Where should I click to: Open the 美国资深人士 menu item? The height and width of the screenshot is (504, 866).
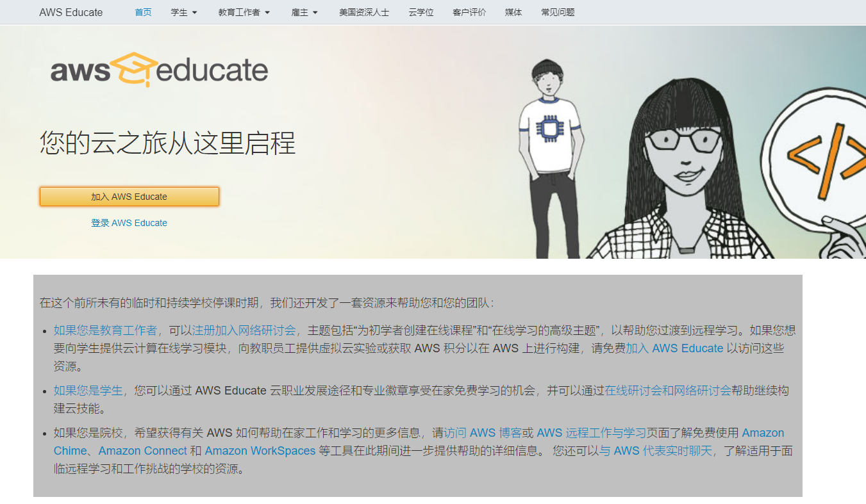pos(364,12)
